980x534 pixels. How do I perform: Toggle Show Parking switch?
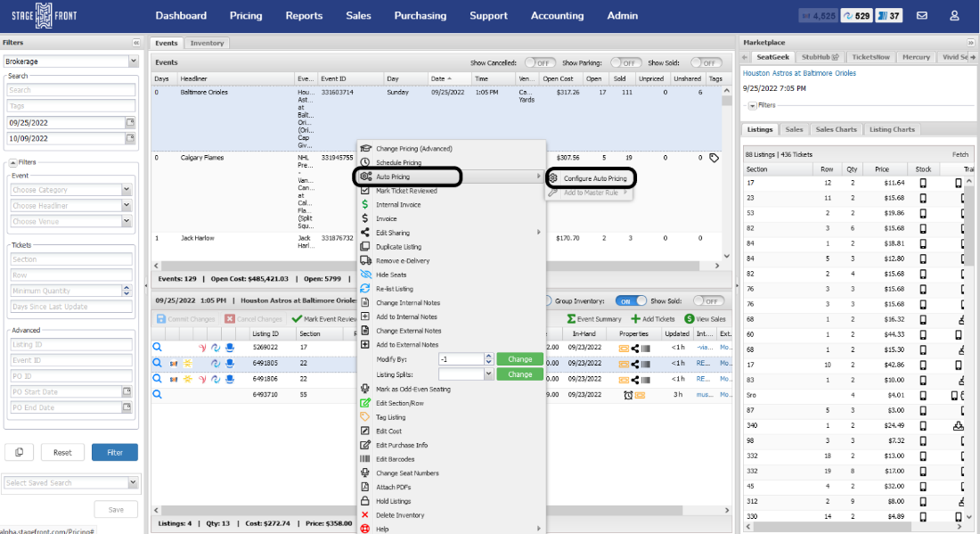(x=625, y=62)
